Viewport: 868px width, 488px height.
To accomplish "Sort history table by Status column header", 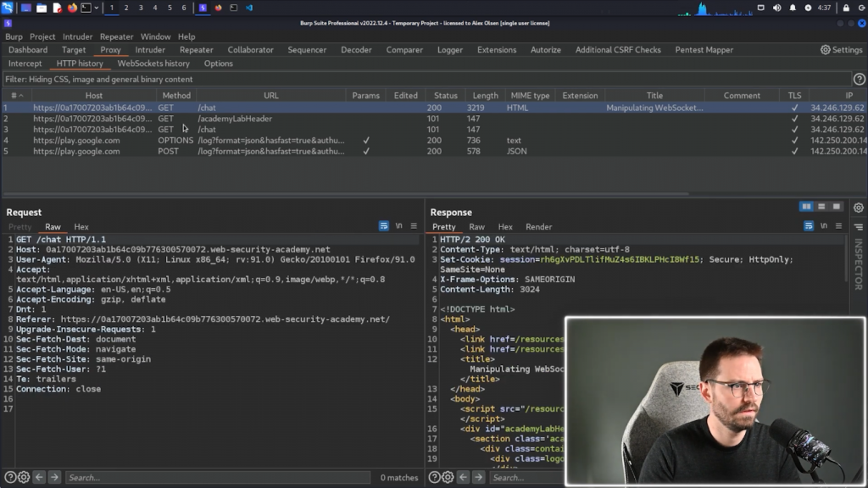I will (x=445, y=96).
